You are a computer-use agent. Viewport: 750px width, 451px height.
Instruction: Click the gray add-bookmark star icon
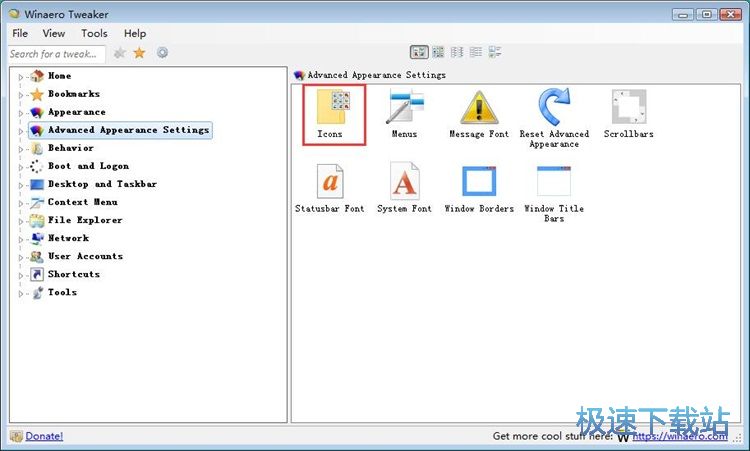click(x=120, y=53)
